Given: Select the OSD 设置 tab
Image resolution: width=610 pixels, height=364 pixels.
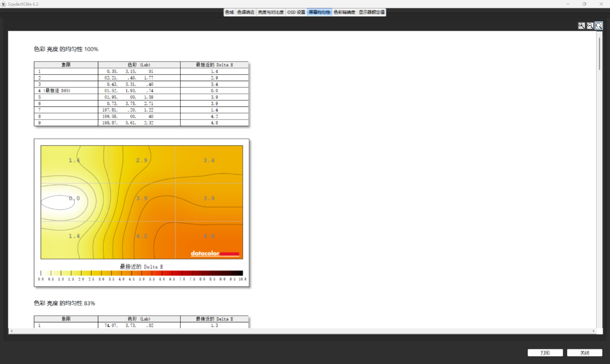Looking at the screenshot, I should (x=296, y=12).
